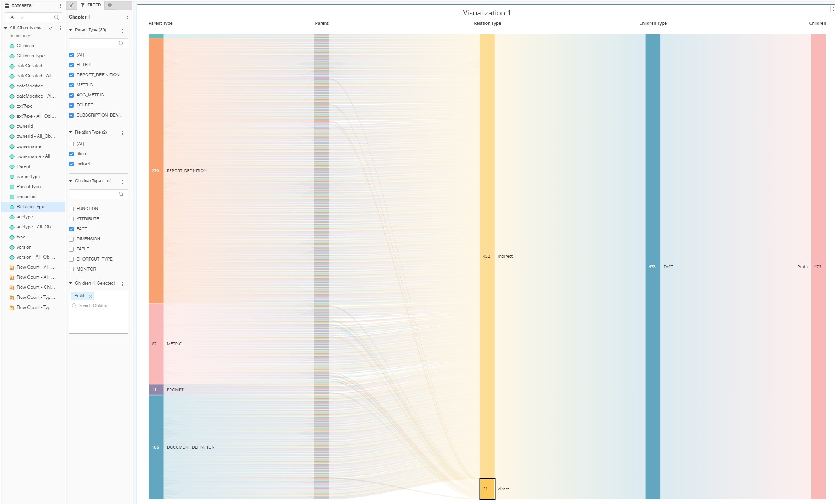
Task: Click the Row Count - Chi... metric
Action: 36,287
